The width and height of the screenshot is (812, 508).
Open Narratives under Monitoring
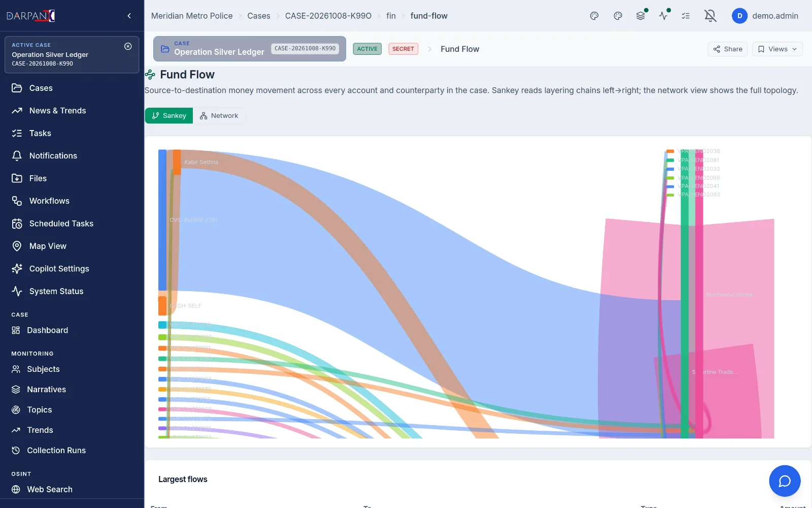point(72,390)
